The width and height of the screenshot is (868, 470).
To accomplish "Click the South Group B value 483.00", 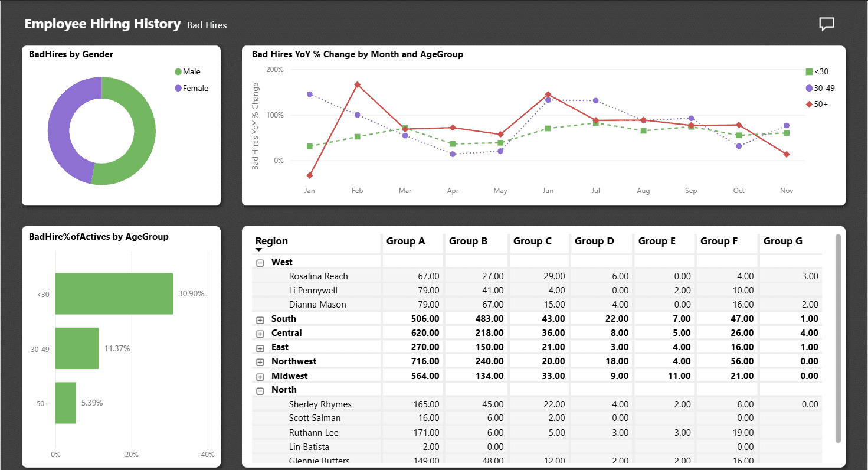I will pos(490,319).
